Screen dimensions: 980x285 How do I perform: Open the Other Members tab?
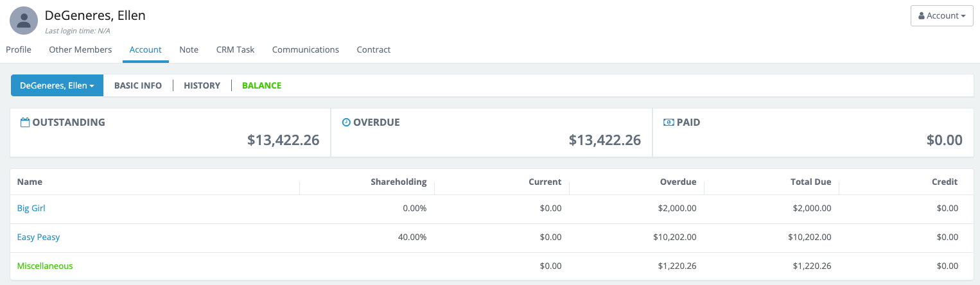click(80, 49)
